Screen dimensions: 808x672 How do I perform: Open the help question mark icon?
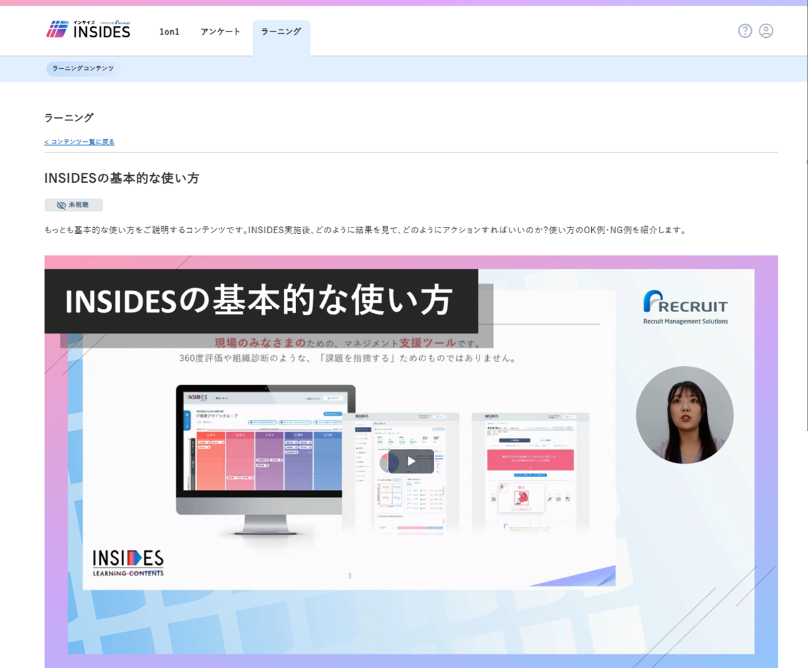click(x=745, y=31)
